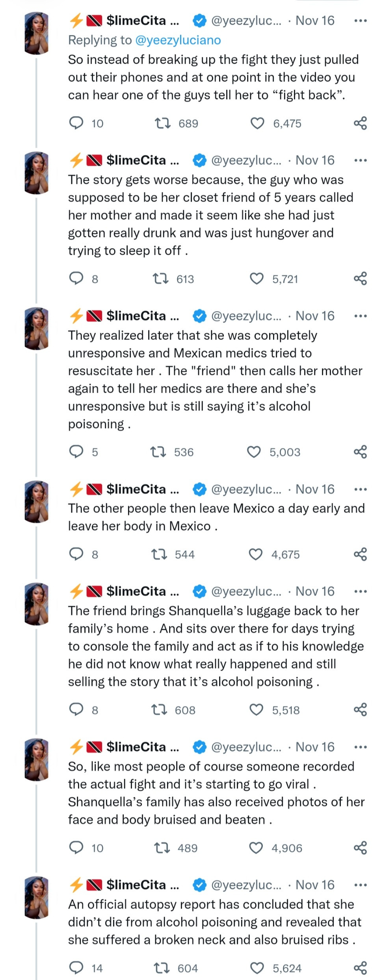Open reply on the autopsy report tweet
This screenshot has width=383, height=980.
76,967
